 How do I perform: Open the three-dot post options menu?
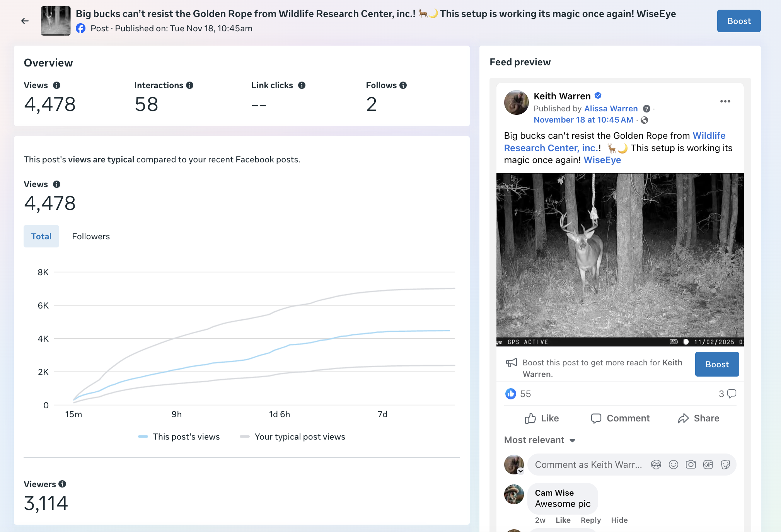[725, 101]
